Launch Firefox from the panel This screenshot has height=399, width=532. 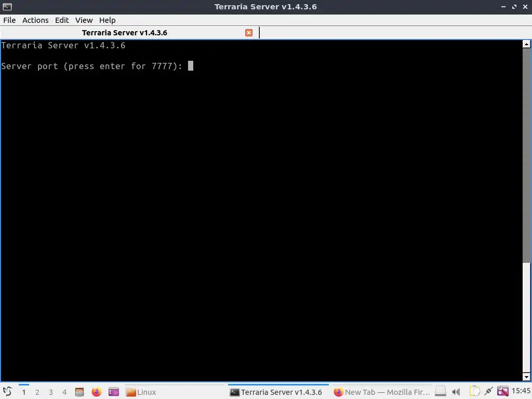tap(96, 392)
